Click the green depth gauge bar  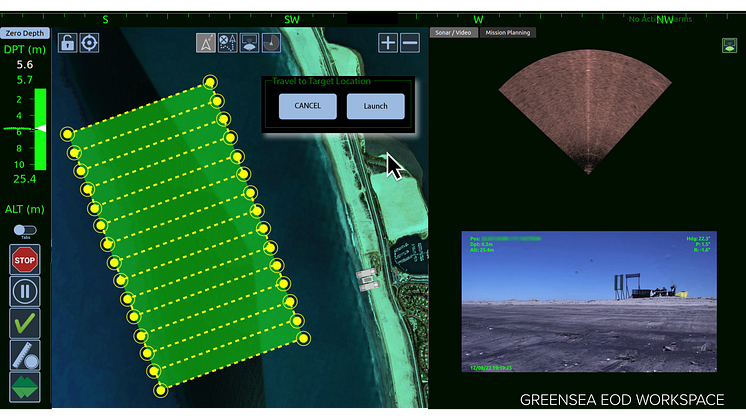tap(40, 129)
